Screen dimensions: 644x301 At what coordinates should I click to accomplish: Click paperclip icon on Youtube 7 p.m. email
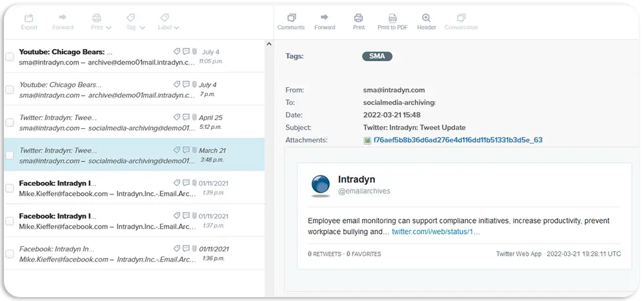[194, 84]
